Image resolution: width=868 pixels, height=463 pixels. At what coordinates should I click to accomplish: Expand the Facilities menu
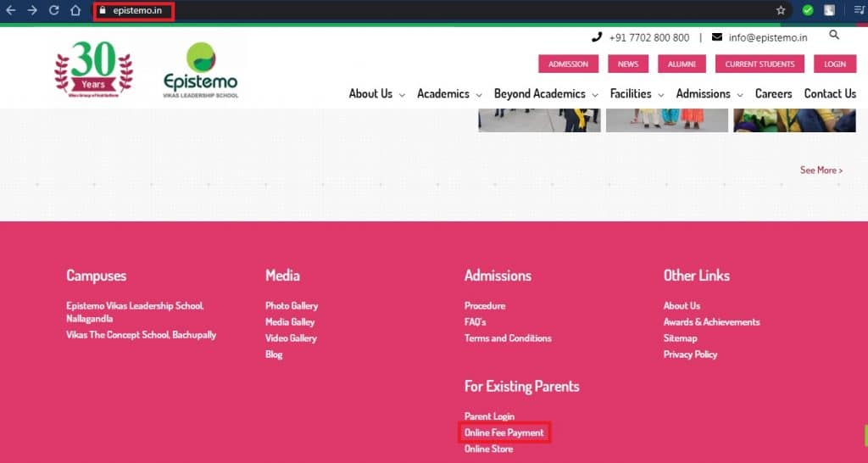[x=637, y=94]
